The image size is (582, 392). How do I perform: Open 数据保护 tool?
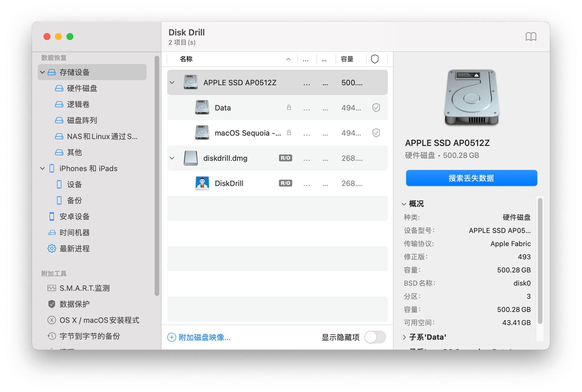pos(75,304)
